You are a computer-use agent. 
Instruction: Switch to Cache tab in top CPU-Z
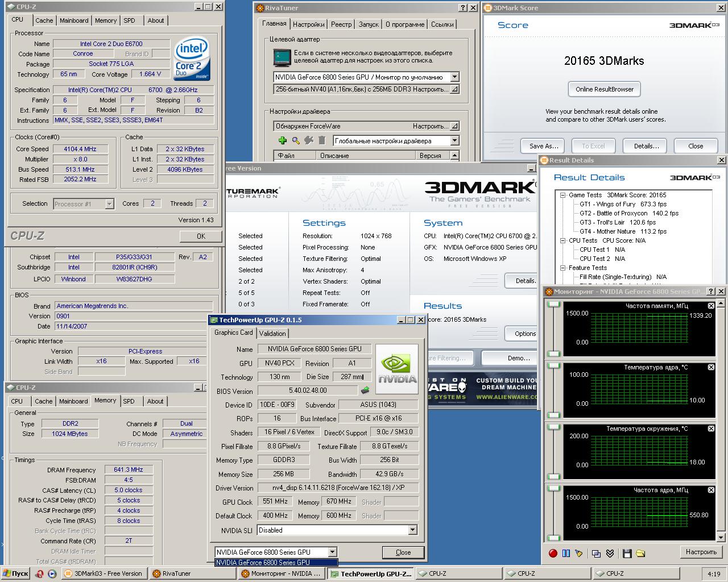44,20
